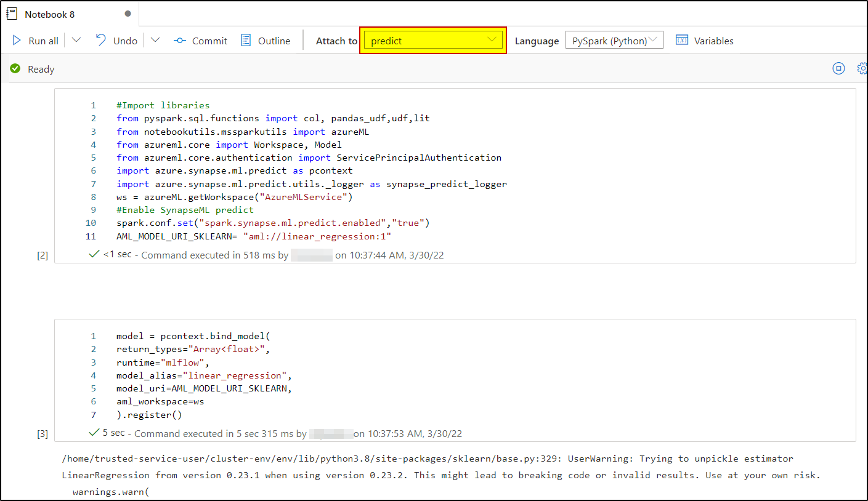Click the cell [3] execution count
This screenshot has width=868, height=501.
tap(43, 434)
